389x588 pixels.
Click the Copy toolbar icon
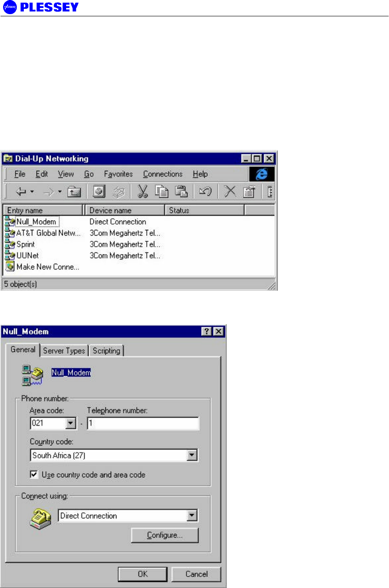pyautogui.click(x=161, y=191)
